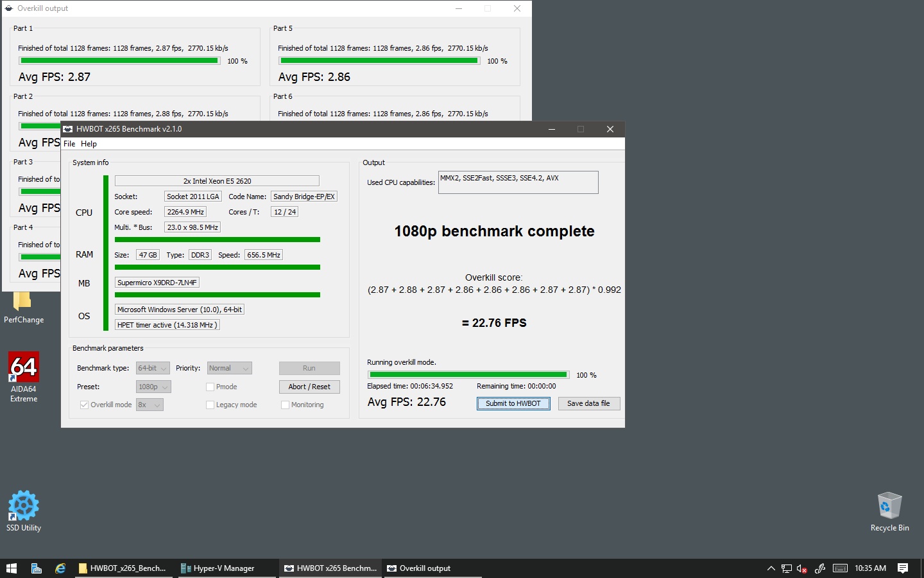The image size is (924, 578).
Task: Enable the Legacy mode checkbox
Action: (x=210, y=405)
